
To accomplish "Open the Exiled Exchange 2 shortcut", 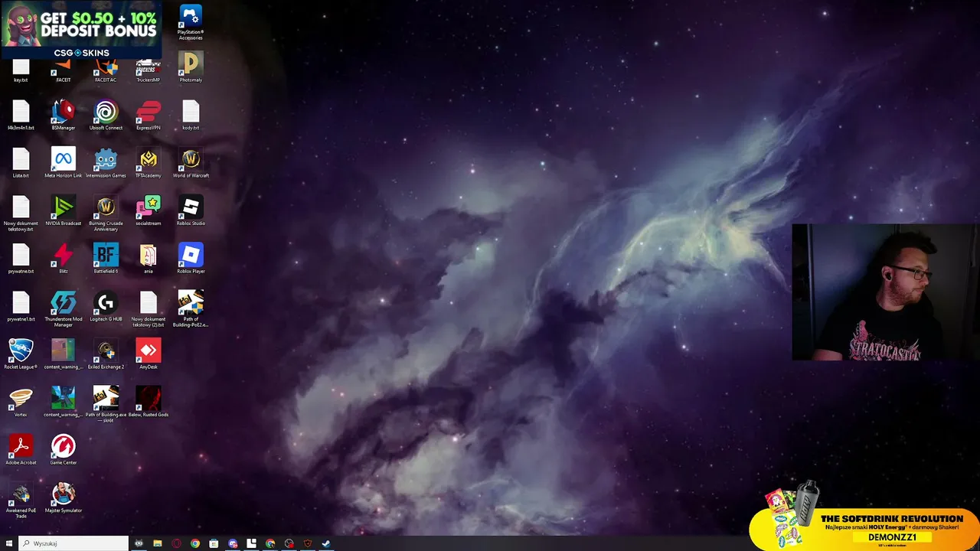I will coord(106,354).
